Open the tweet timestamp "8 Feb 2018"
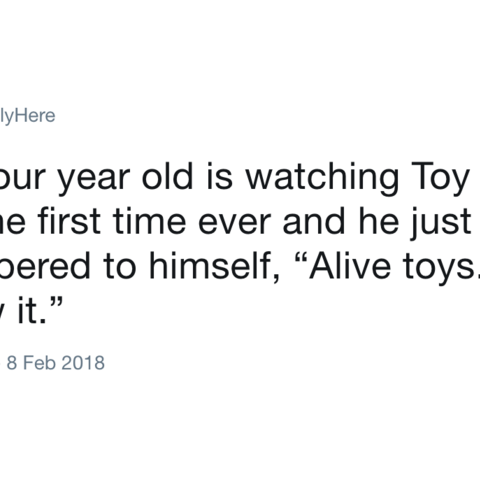The image size is (480, 480). [56, 363]
